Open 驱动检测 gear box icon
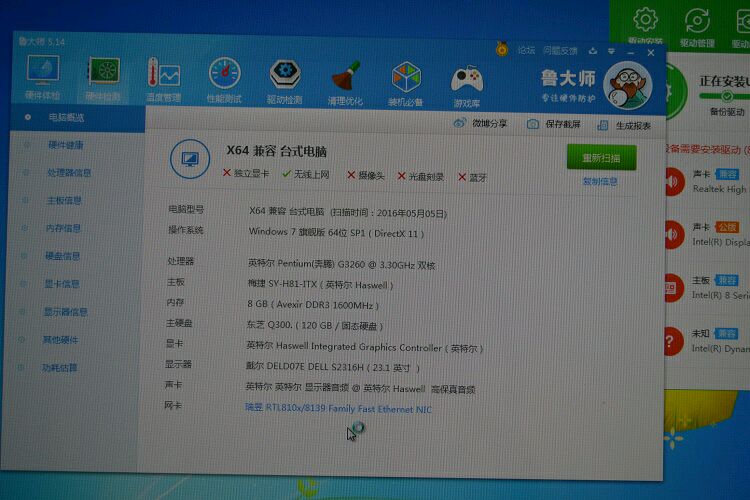This screenshot has width=750, height=500. coord(285,74)
